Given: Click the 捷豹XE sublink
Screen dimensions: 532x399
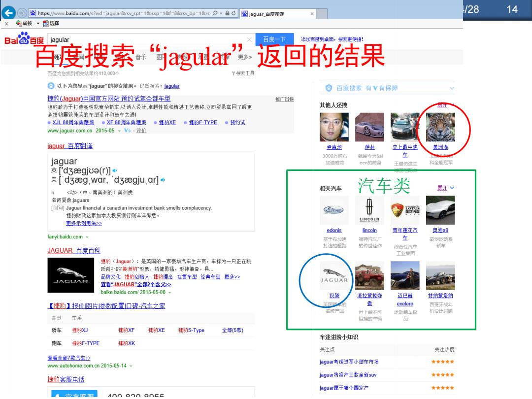Looking at the screenshot, I should (167, 123).
